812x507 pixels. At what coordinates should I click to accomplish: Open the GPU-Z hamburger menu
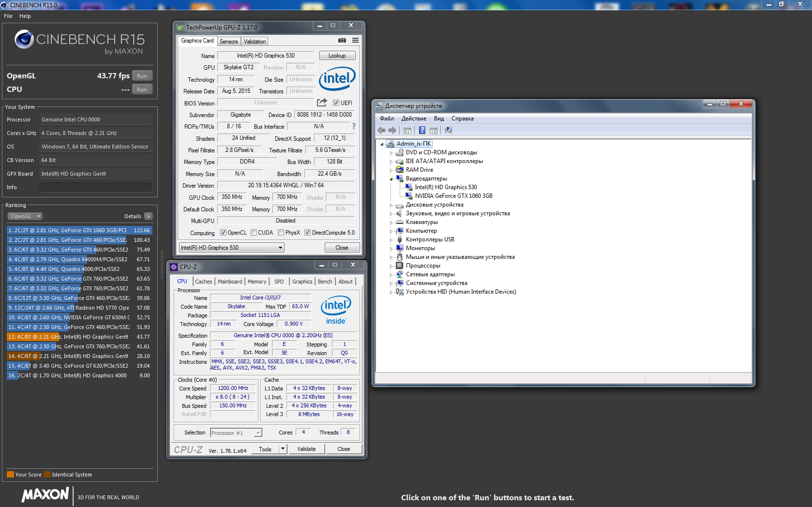coord(356,41)
